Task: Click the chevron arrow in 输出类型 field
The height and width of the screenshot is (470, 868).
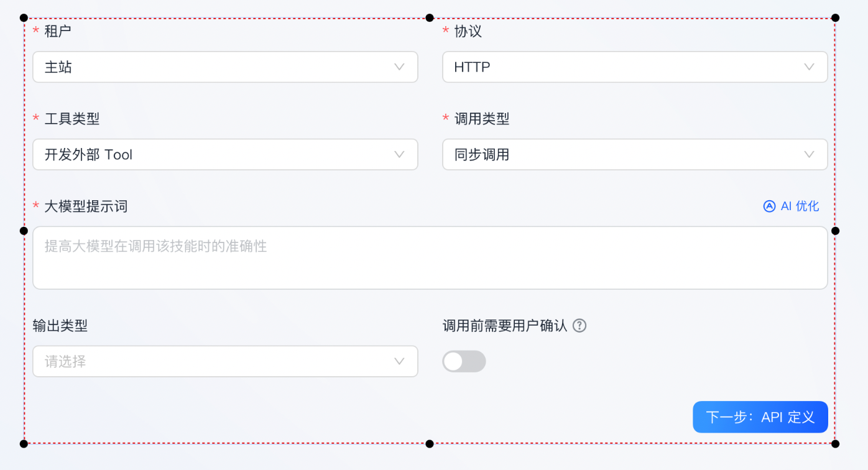Action: 399,361
